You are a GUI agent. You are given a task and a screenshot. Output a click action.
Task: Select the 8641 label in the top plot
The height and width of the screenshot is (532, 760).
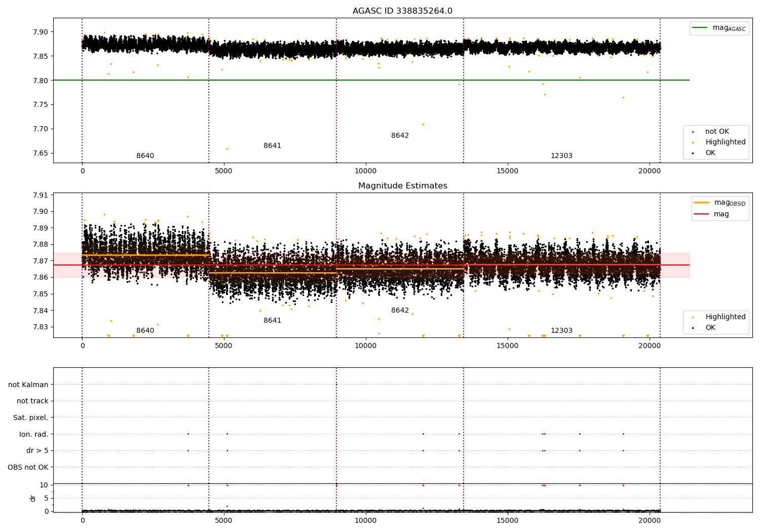coord(272,146)
